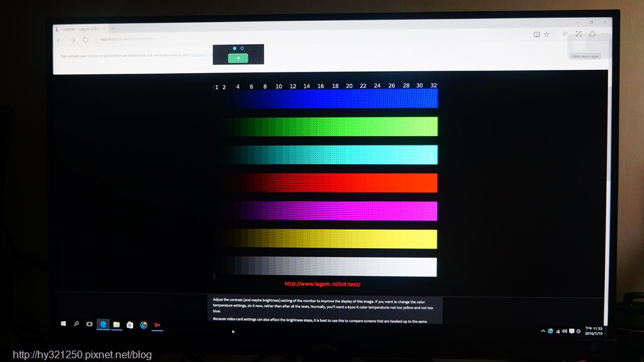This screenshot has height=362, width=644.
Task: Open the clock showing 11:53
Action: pos(594,331)
